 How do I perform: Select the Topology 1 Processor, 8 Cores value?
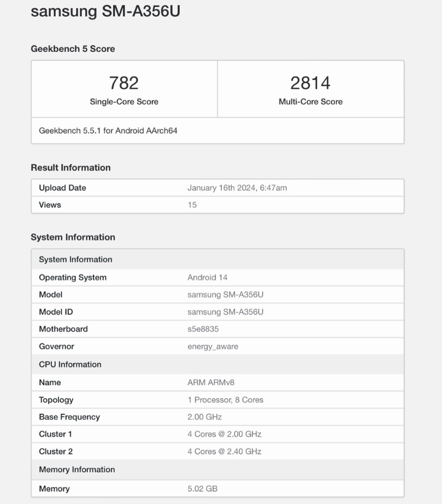[x=225, y=400]
